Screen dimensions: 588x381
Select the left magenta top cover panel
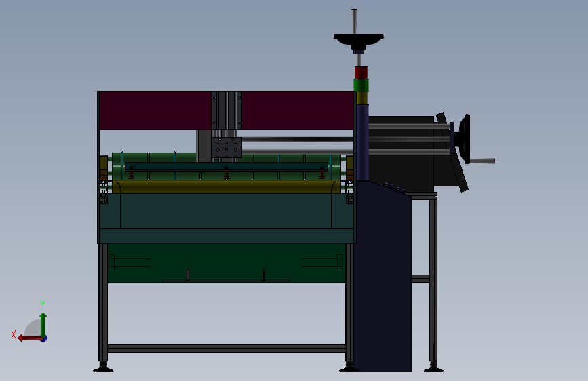click(x=155, y=111)
